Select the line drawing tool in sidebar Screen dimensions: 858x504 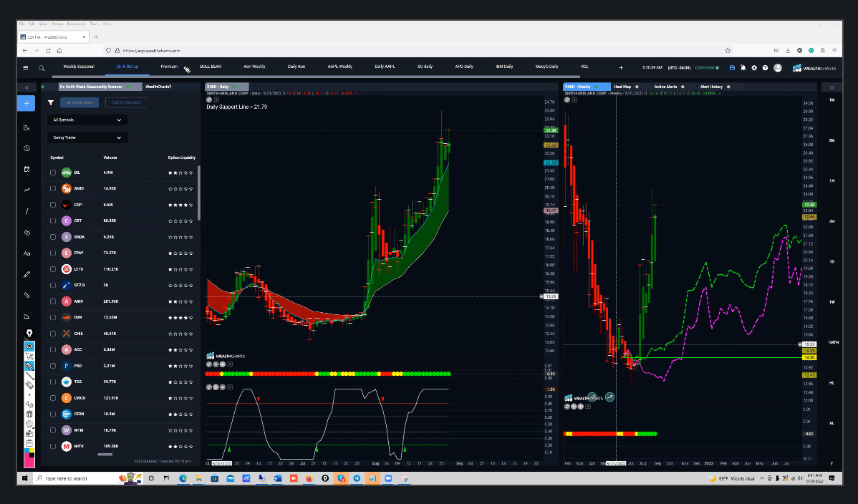click(26, 211)
